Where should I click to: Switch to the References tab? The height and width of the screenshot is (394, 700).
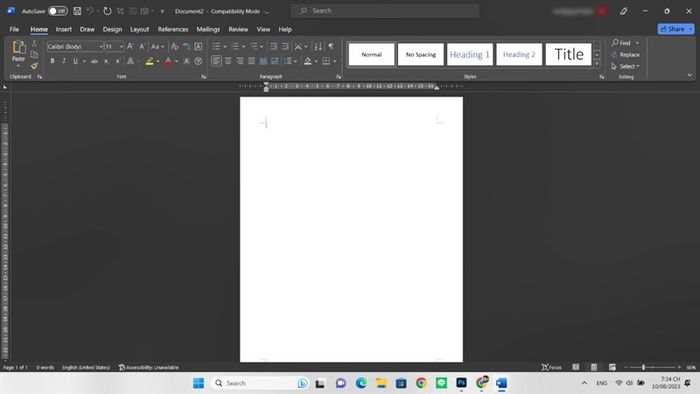pos(173,29)
